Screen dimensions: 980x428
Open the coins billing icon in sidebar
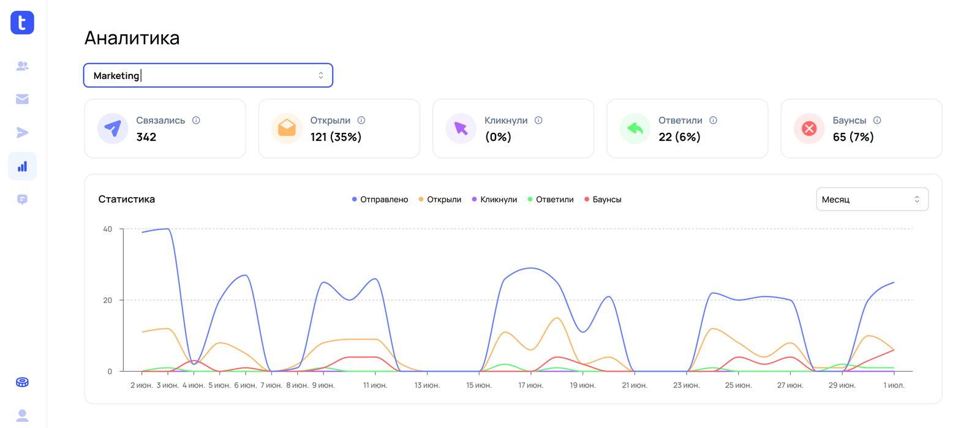click(22, 382)
